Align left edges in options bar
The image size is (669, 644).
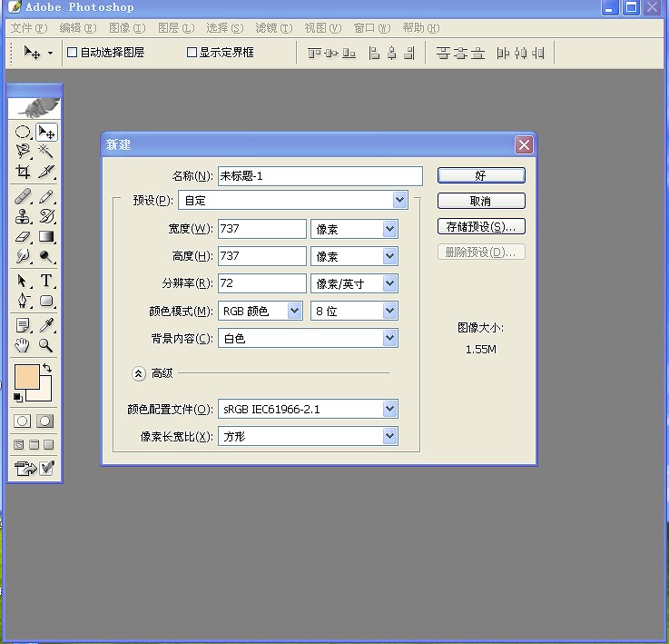(x=374, y=53)
